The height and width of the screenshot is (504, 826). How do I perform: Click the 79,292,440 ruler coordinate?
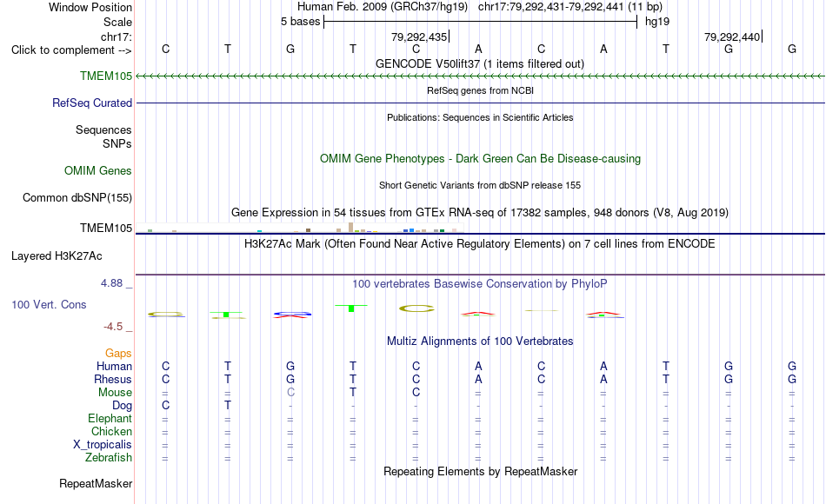732,36
